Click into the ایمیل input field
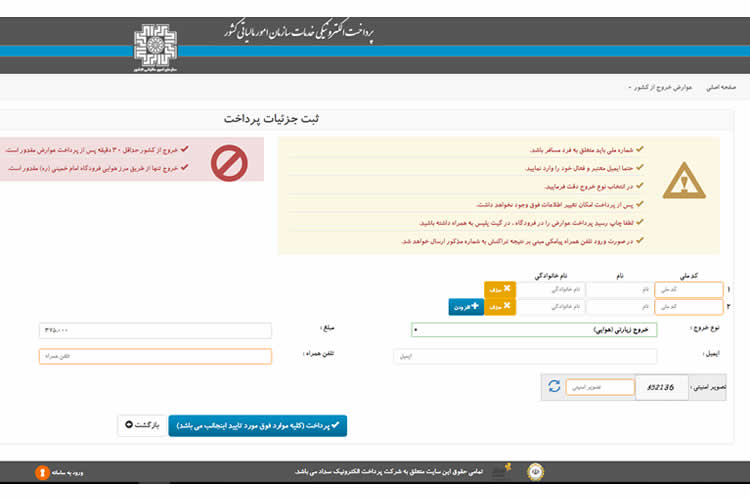Viewport: 750px width, 500px height. (x=525, y=356)
